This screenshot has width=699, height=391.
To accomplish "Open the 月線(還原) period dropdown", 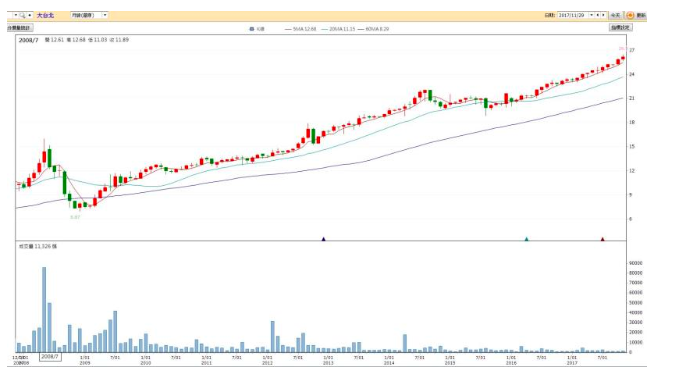I will pos(89,15).
